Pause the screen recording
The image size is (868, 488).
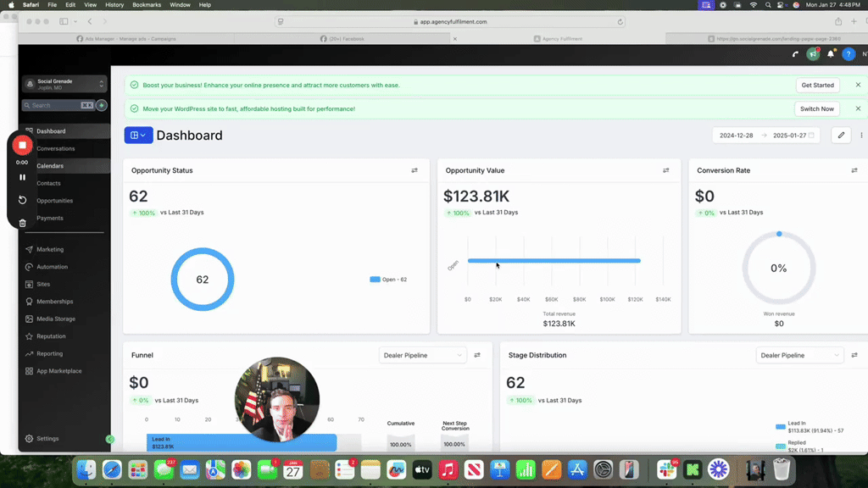pyautogui.click(x=22, y=178)
